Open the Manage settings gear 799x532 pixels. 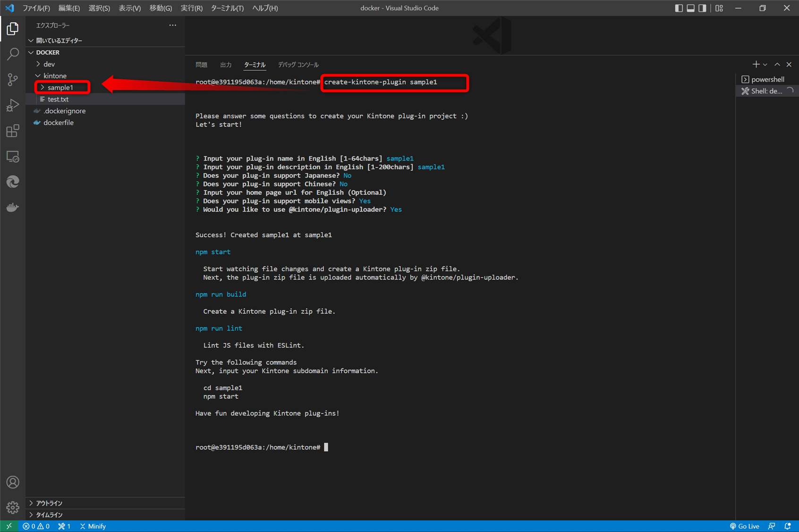pos(13,507)
